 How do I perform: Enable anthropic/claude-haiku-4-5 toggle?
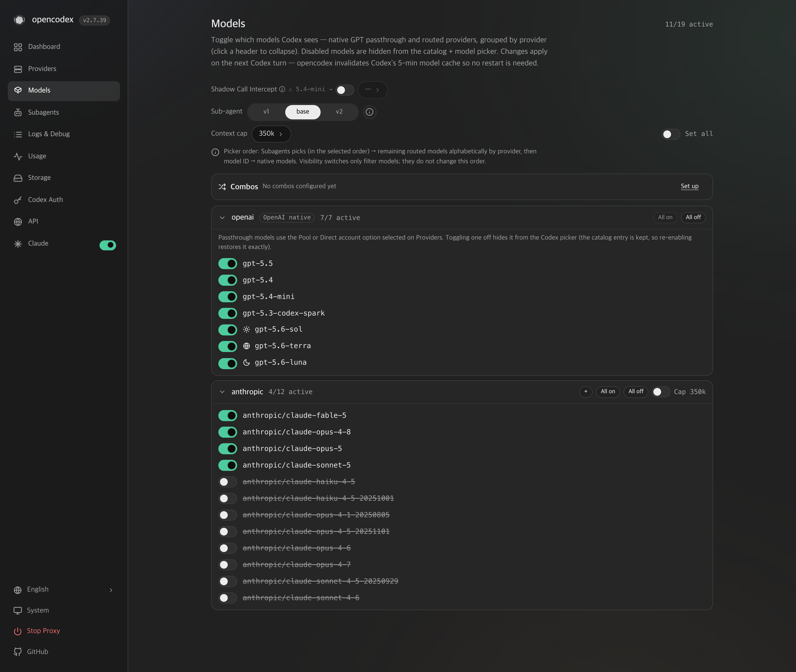(227, 482)
